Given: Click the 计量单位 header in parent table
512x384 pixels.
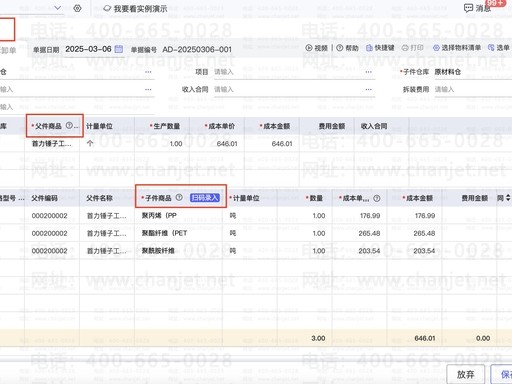Looking at the screenshot, I should tap(99, 126).
